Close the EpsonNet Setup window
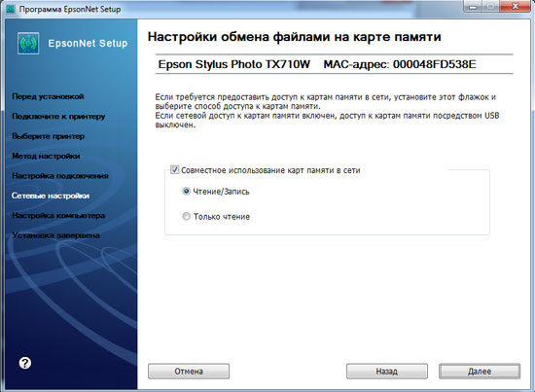Image resolution: width=535 pixels, height=392 pixels. point(516,6)
